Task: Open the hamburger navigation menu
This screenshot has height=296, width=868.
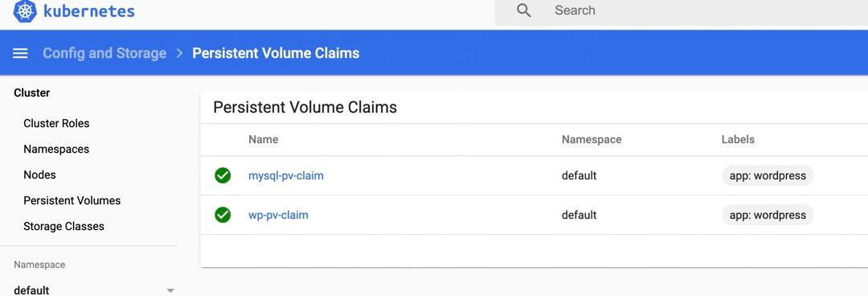Action: coord(20,53)
